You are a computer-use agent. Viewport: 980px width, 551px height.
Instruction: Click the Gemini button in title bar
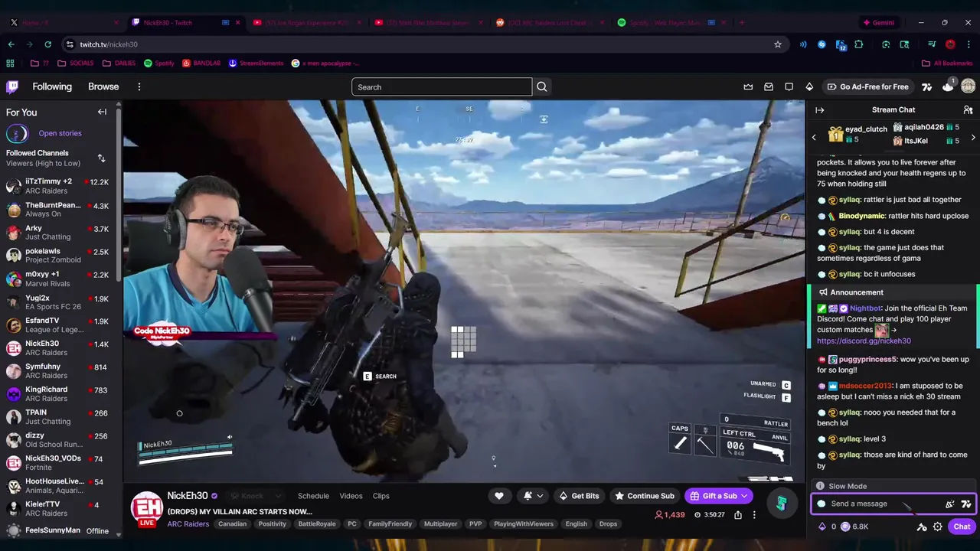pyautogui.click(x=878, y=22)
